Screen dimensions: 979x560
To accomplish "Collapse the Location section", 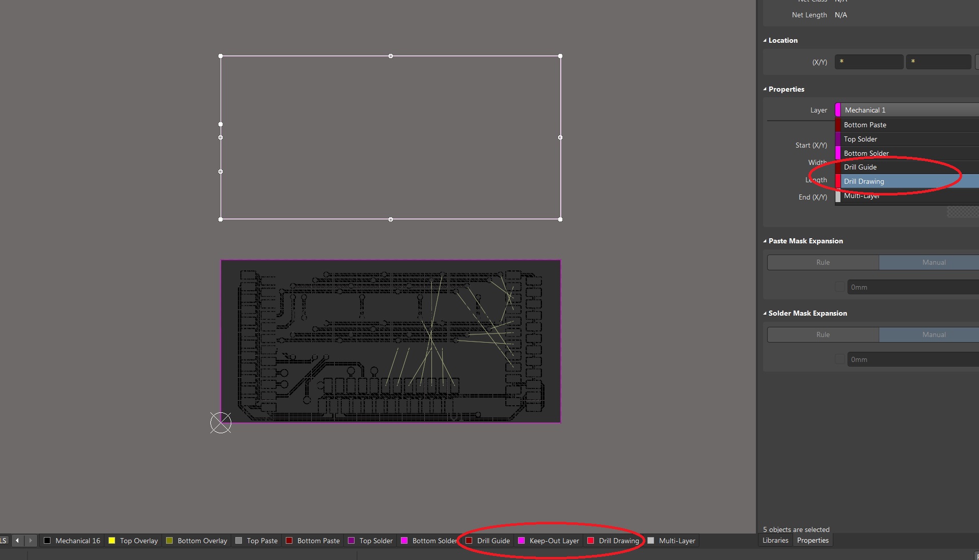I will [765, 40].
